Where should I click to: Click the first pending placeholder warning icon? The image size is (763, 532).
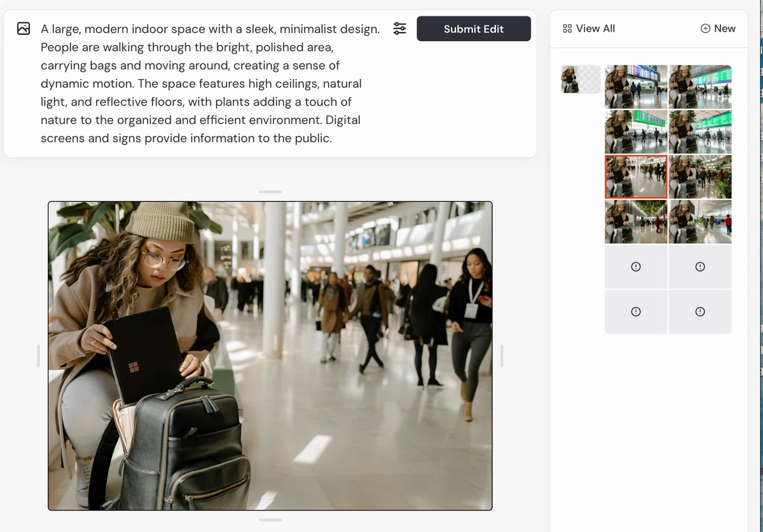click(x=636, y=267)
